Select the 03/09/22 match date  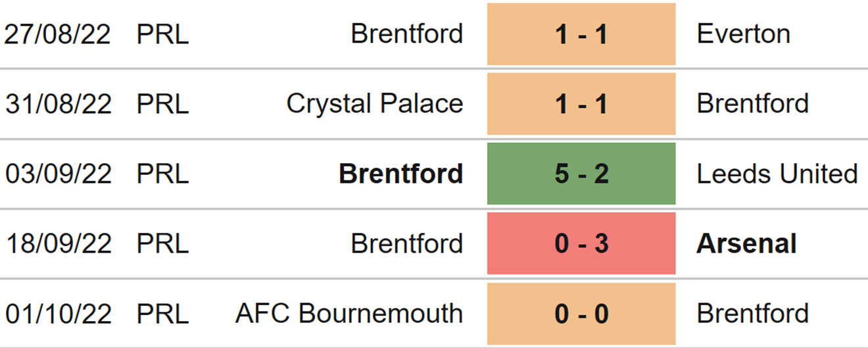58,174
